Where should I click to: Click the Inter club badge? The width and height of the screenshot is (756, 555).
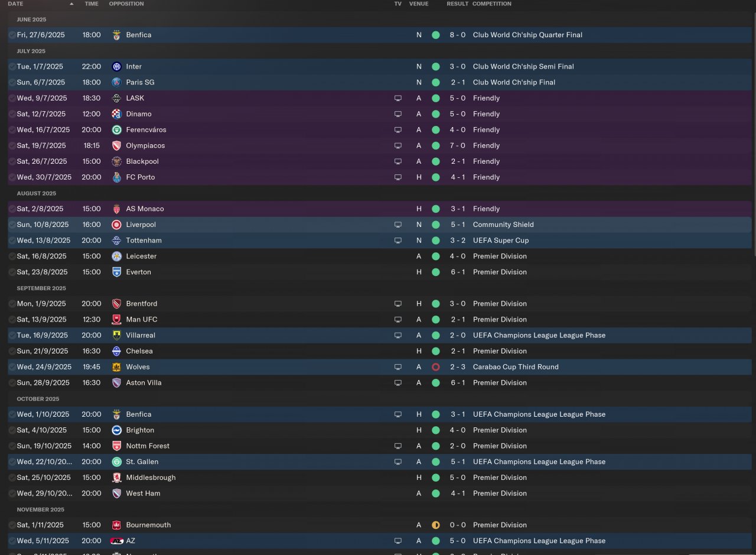[116, 67]
